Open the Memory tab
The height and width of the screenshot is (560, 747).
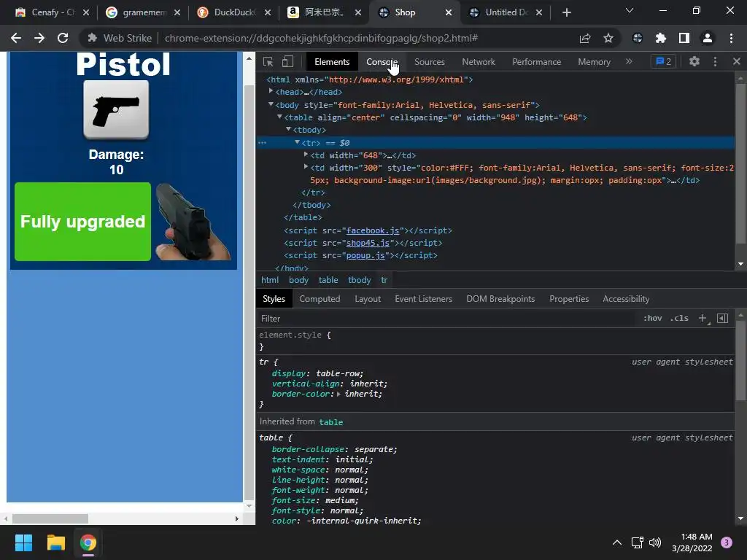(x=594, y=62)
